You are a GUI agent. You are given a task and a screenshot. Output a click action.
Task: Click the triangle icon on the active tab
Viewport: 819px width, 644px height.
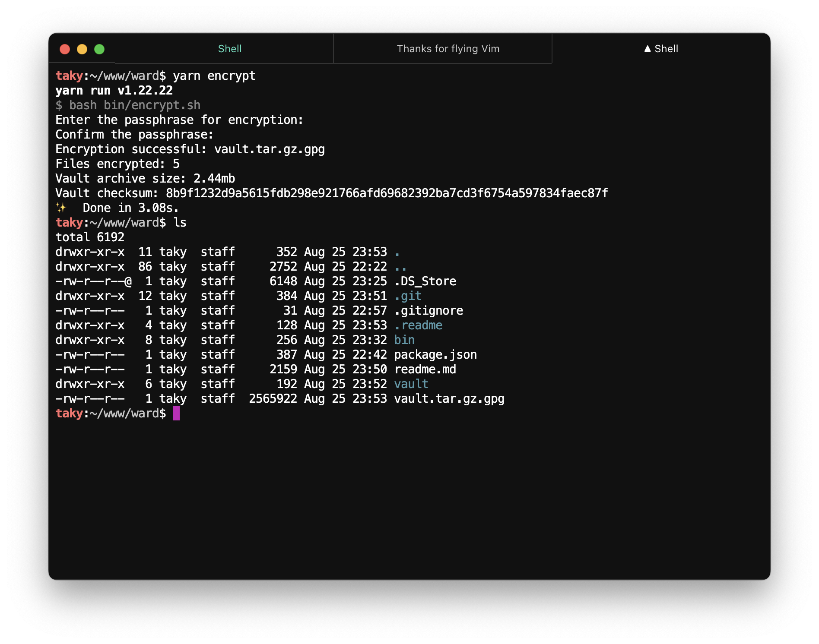click(648, 49)
